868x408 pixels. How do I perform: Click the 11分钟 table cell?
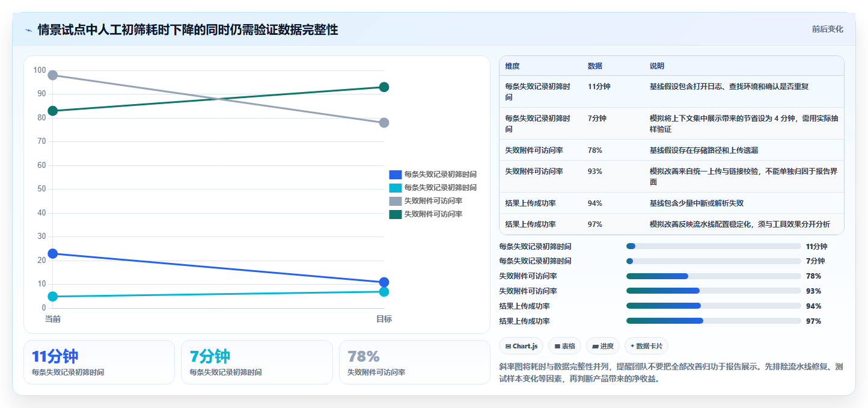599,87
